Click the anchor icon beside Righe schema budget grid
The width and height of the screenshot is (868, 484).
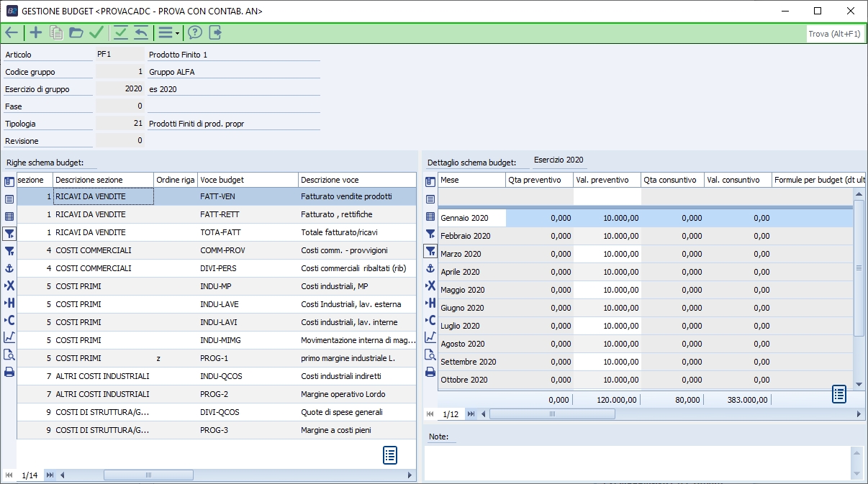coord(9,268)
